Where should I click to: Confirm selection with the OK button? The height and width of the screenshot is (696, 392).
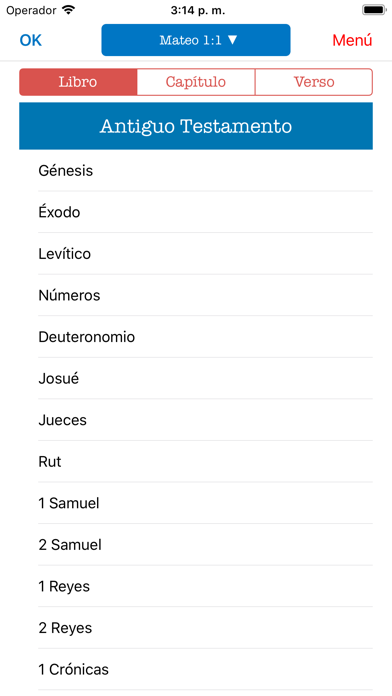(x=31, y=40)
